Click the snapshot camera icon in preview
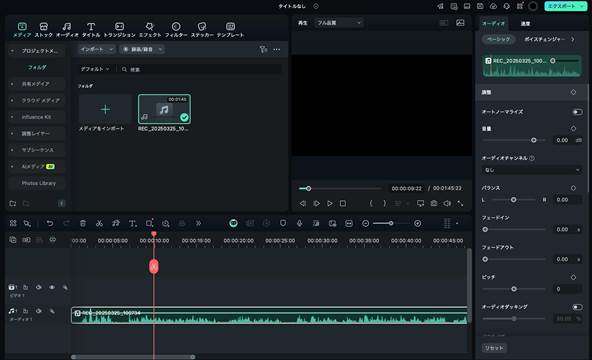The width and height of the screenshot is (592, 360). coord(434,203)
